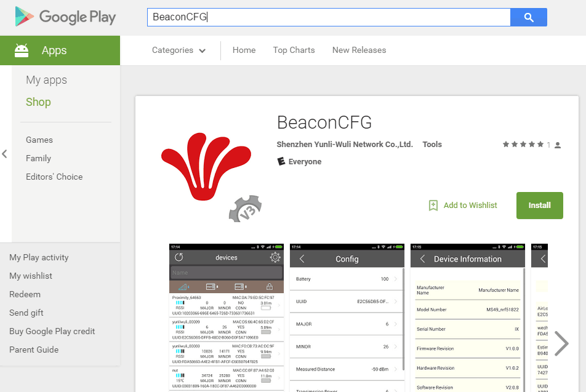586x392 pixels.
Task: Click the wishlist bookmark icon
Action: tap(433, 205)
